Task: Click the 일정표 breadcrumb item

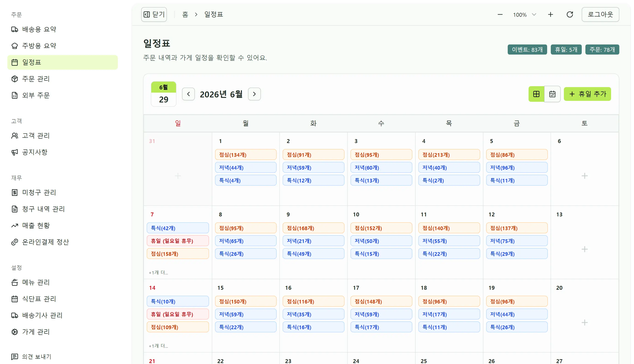Action: (213, 14)
